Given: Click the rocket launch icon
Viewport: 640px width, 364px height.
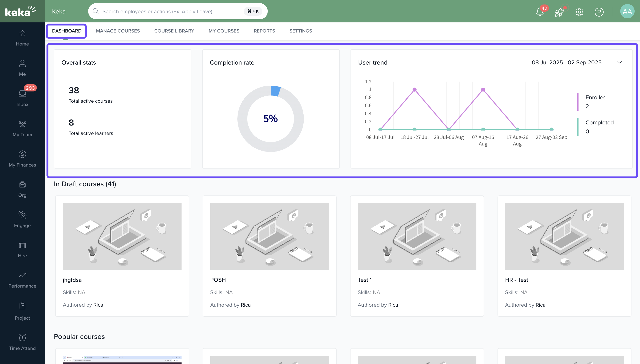Looking at the screenshot, I should 559,12.
